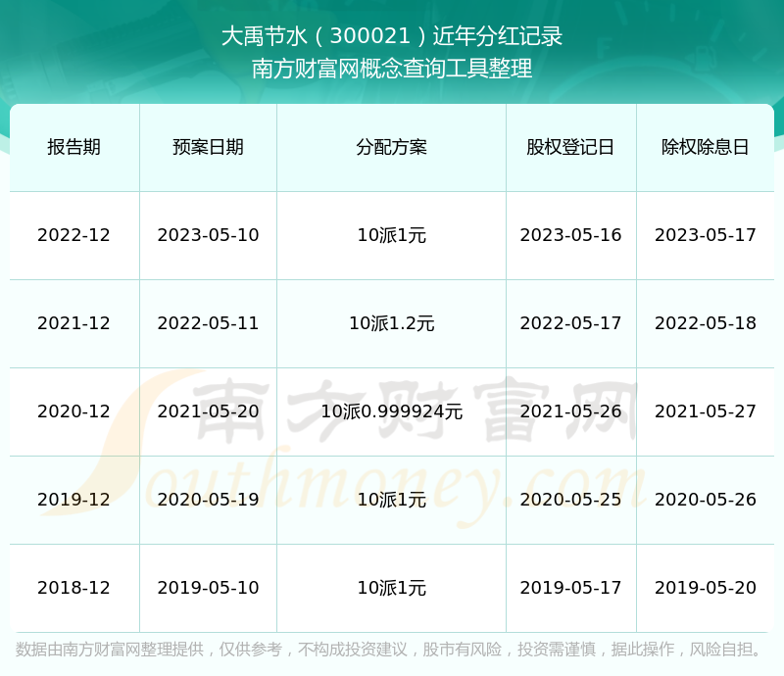Click the 除权除息日 column header
This screenshot has height=676, width=784.
click(705, 147)
